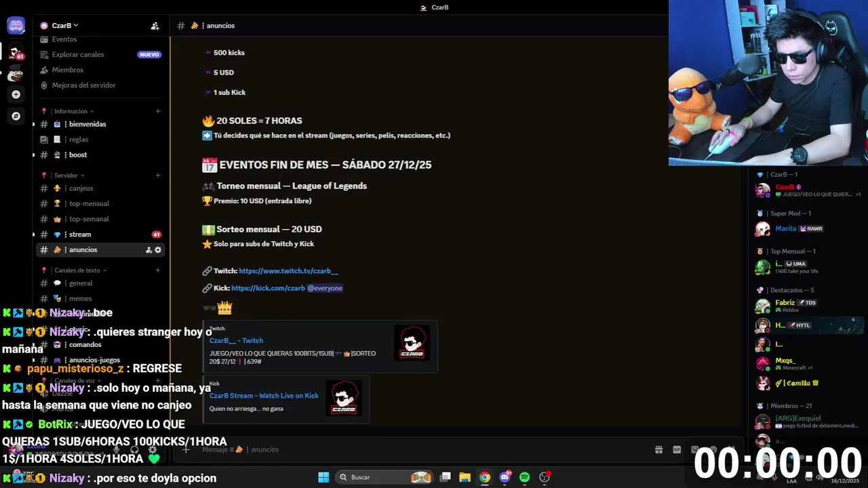The height and width of the screenshot is (488, 868).
Task: Collapse the Servidor category
Action: tap(69, 176)
